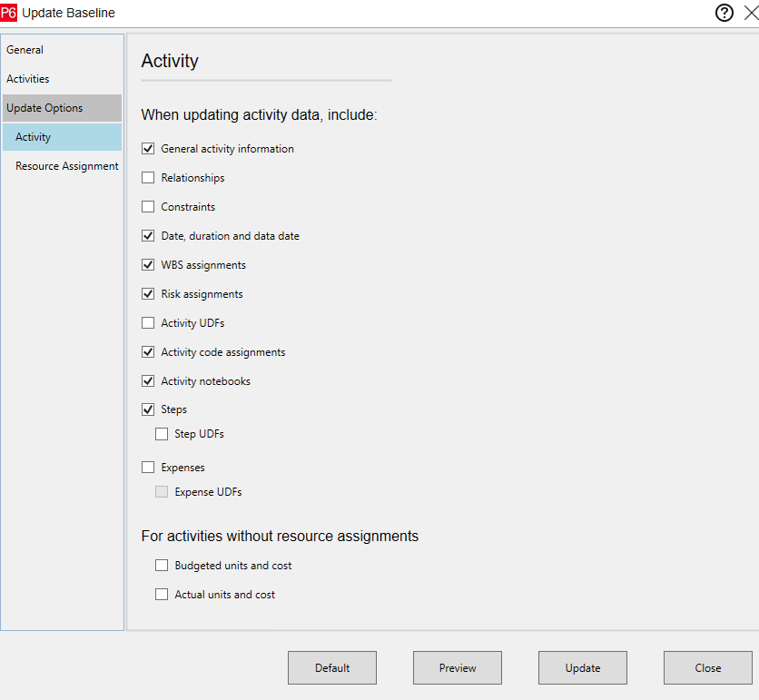Disable Activity code assignments

(148, 351)
